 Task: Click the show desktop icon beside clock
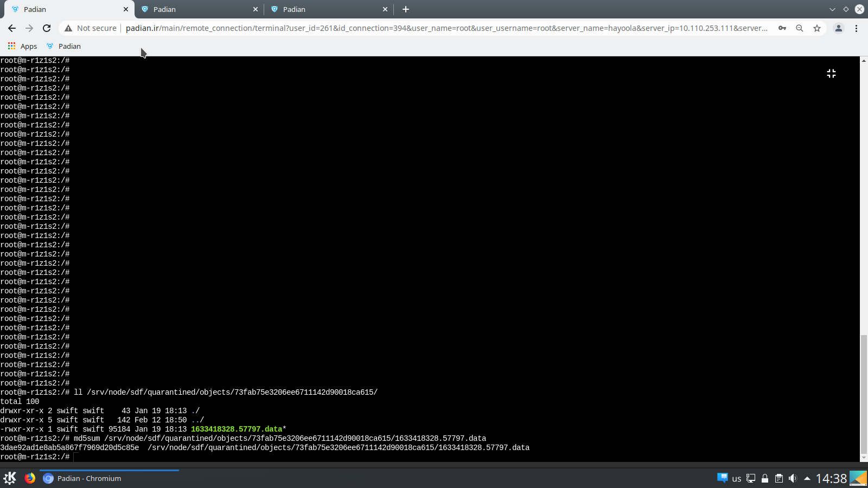(x=858, y=478)
